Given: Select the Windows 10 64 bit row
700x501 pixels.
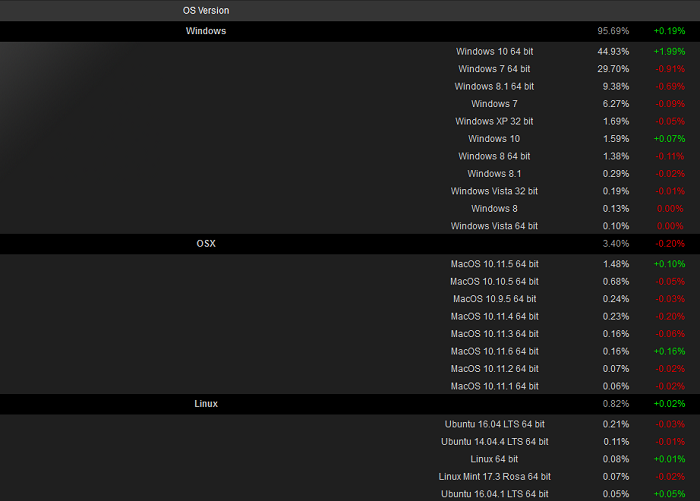Looking at the screenshot, I should point(494,51).
